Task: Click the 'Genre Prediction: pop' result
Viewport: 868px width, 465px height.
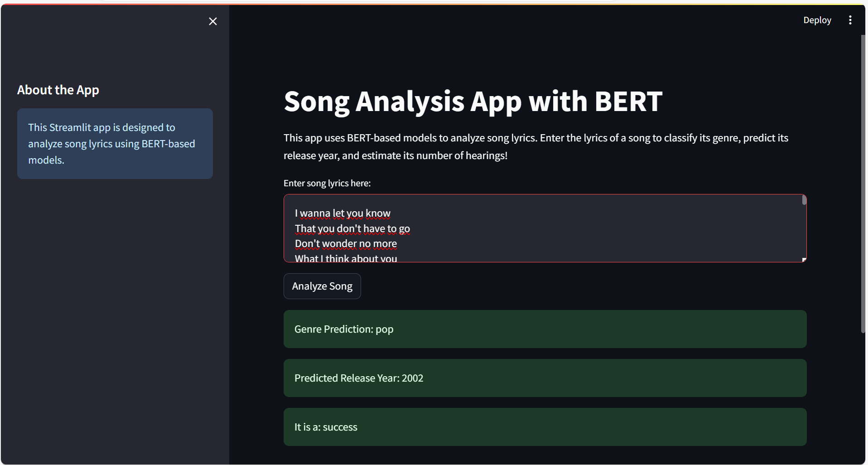Action: (545, 329)
